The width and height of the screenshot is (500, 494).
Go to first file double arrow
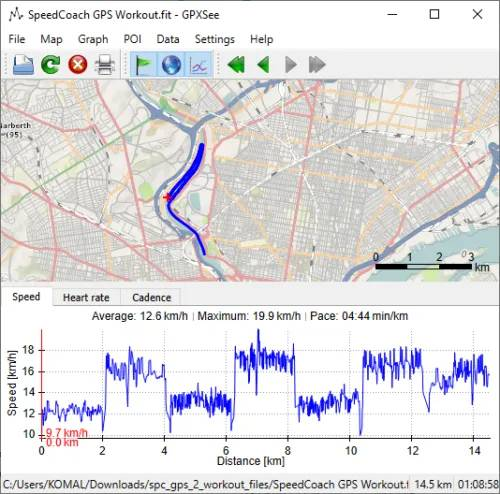tap(236, 64)
